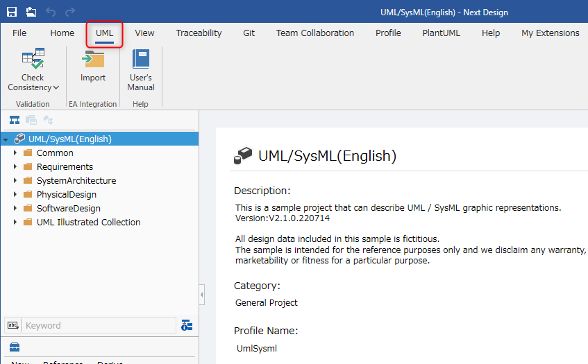This screenshot has height=364, width=588.
Task: Expand the Requirements folder
Action: (15, 166)
